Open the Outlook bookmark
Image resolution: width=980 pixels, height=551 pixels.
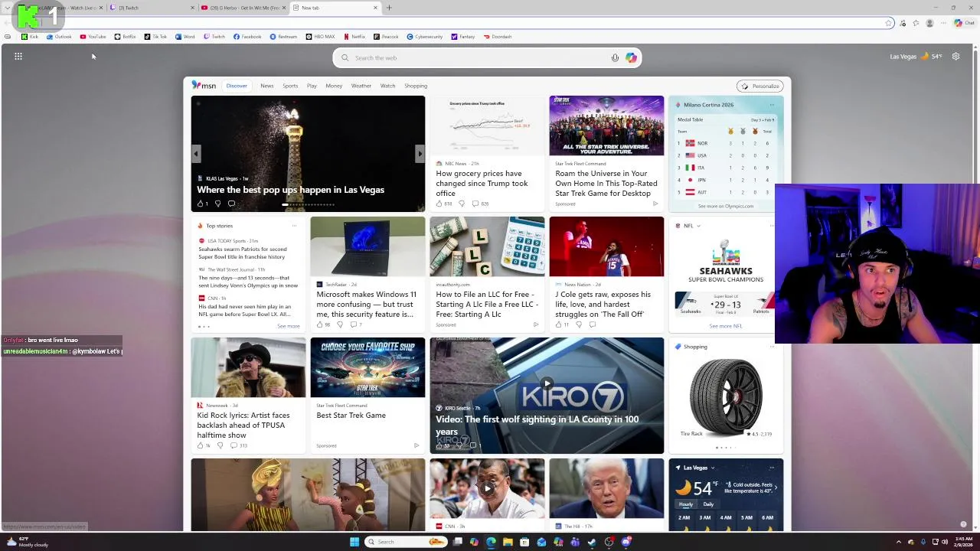pyautogui.click(x=59, y=37)
